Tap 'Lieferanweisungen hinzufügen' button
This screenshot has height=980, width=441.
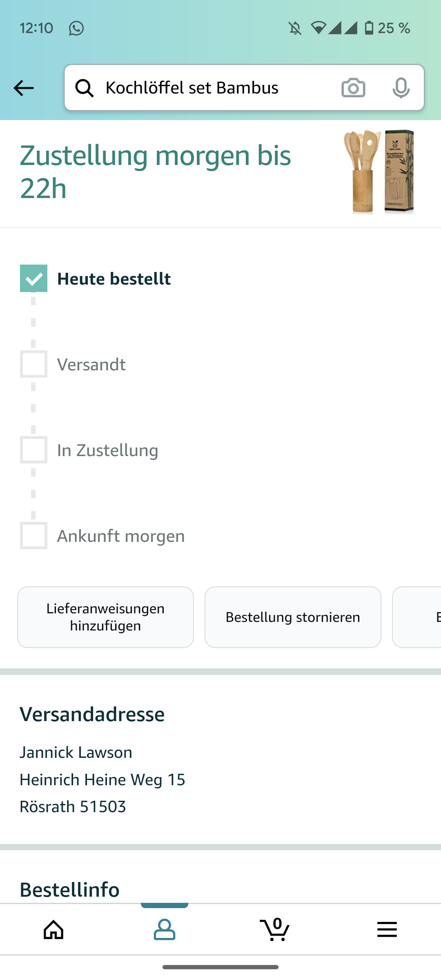[x=105, y=617]
